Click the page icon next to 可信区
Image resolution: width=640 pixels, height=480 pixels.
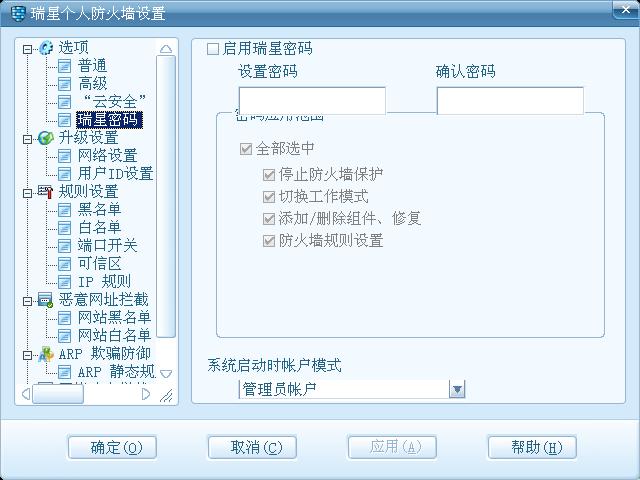coord(64,264)
